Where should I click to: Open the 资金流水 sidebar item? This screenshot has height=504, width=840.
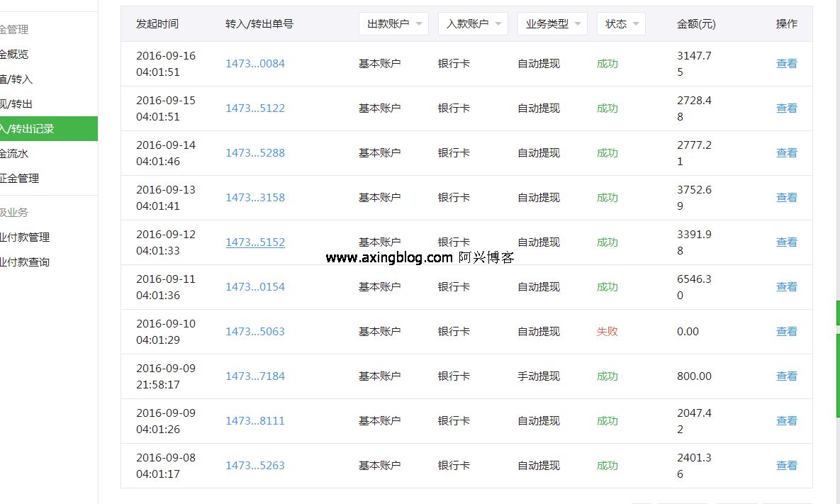[x=14, y=154]
